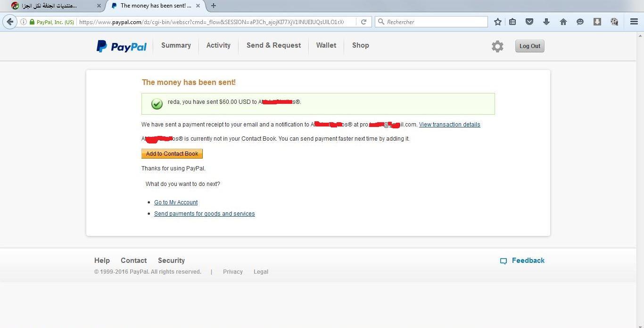Close the Arabic forum tab
The width and height of the screenshot is (644, 328).
(99, 6)
